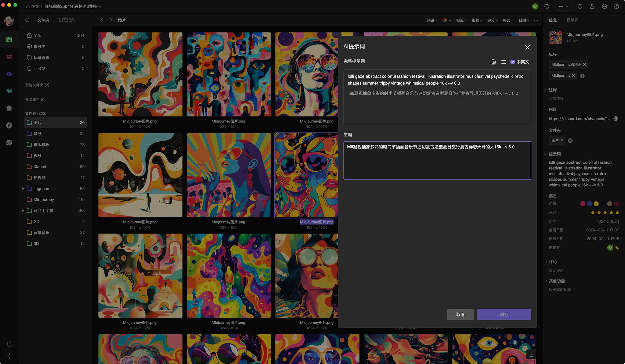Expand the lingquan folder tree
The width and height of the screenshot is (625, 364).
pyautogui.click(x=23, y=189)
